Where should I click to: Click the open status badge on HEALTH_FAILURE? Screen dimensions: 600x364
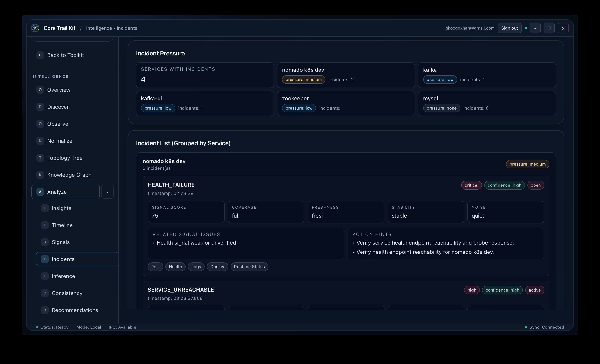(x=536, y=185)
